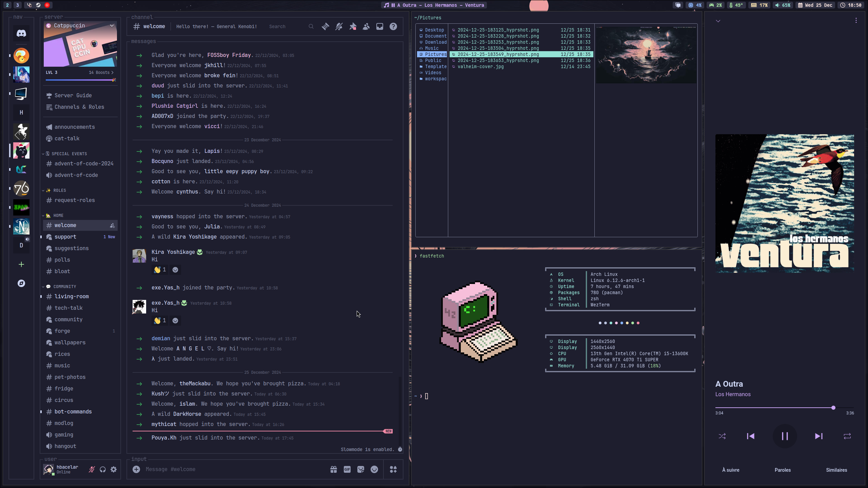Click the volume 65% indicator
The image size is (868, 488).
(783, 5)
